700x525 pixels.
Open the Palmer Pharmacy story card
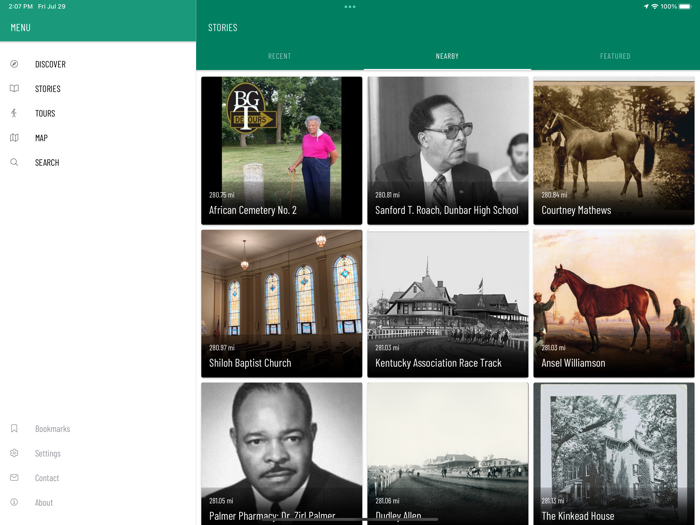click(282, 454)
